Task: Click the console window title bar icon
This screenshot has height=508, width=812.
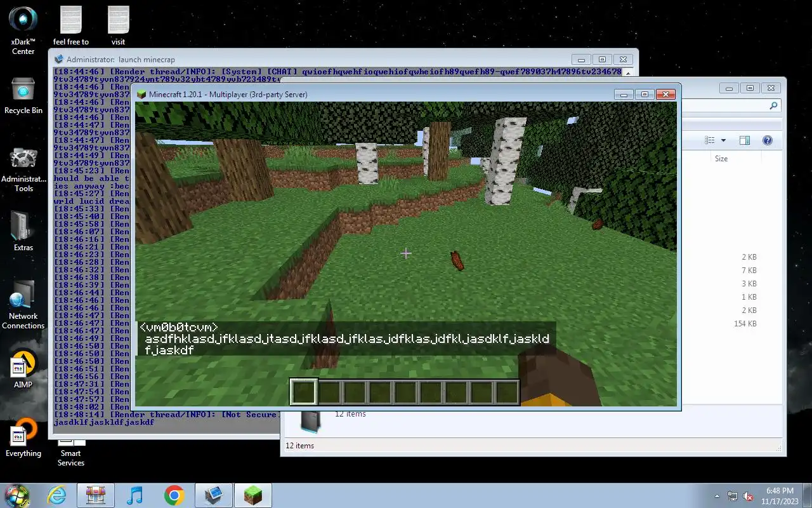Action: [60, 60]
